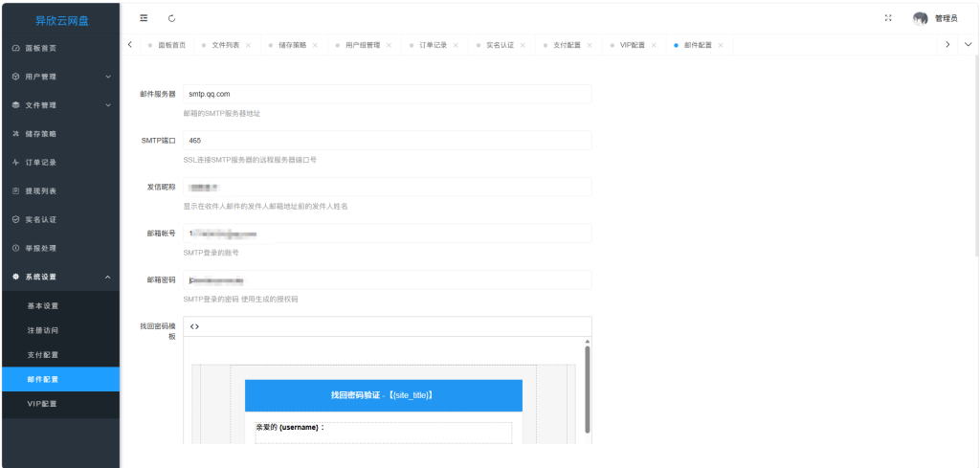Close the 订单记录 tab
Image resolution: width=980 pixels, height=468 pixels.
point(456,45)
